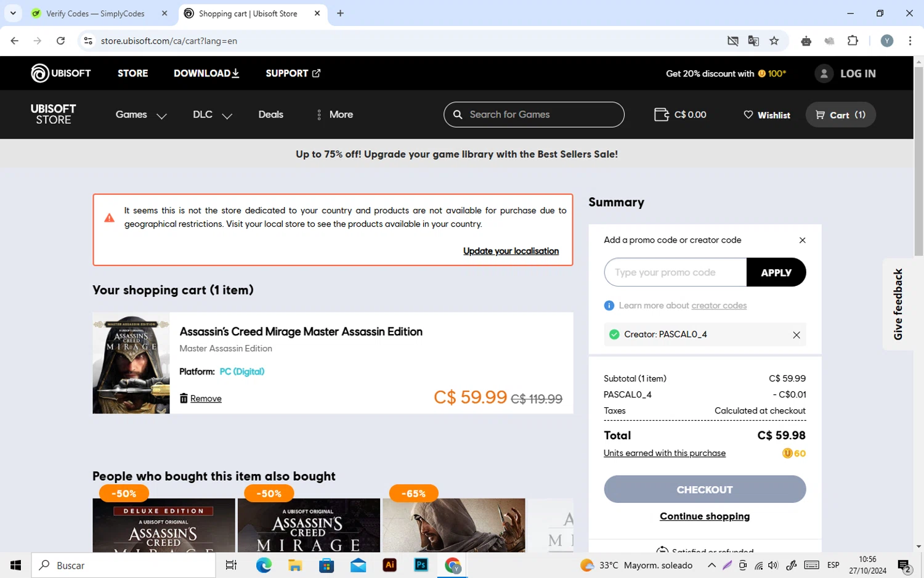Image resolution: width=924 pixels, height=578 pixels.
Task: Open the -65% recommended game card
Action: tap(454, 525)
